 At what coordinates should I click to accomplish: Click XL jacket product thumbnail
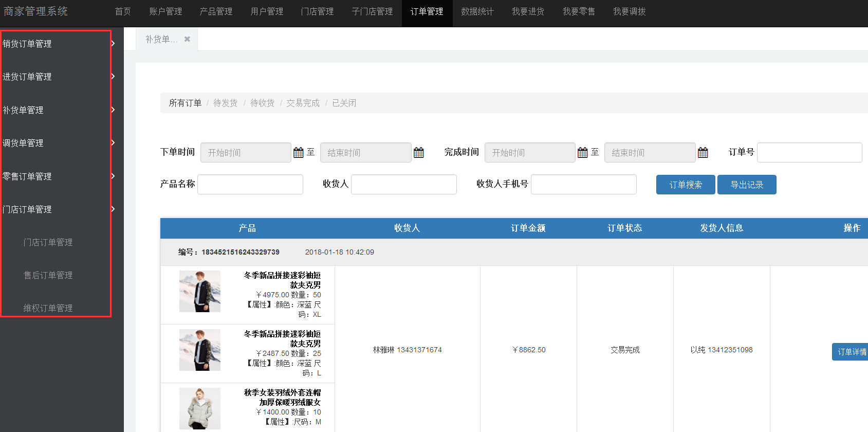pos(200,291)
